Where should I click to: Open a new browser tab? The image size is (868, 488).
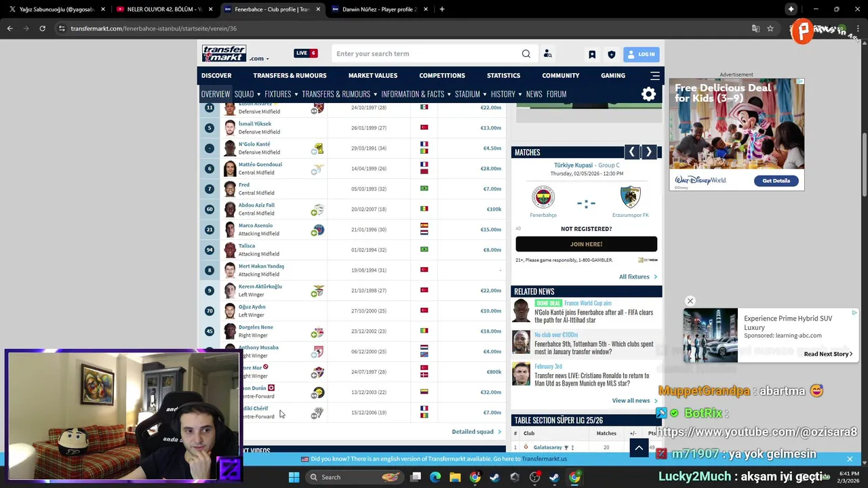441,9
